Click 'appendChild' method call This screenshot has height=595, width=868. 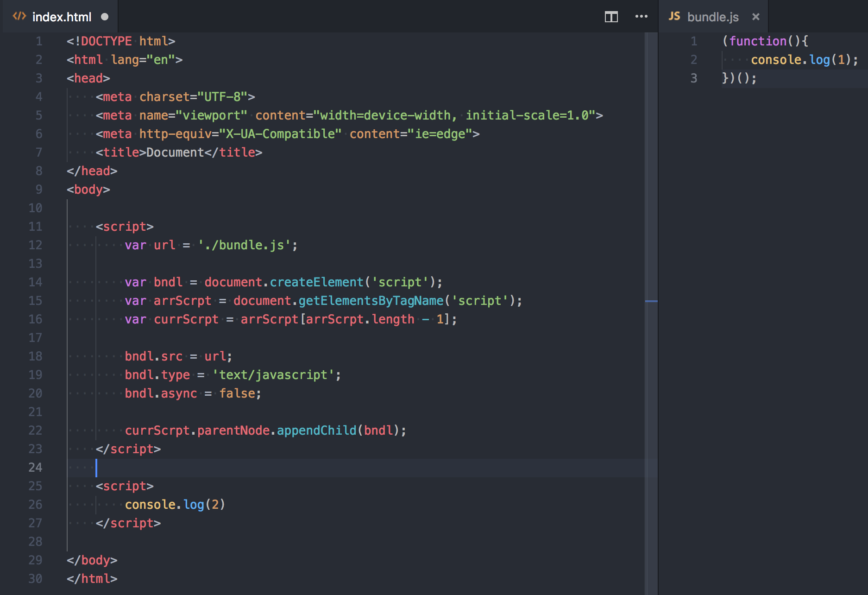[x=317, y=430]
